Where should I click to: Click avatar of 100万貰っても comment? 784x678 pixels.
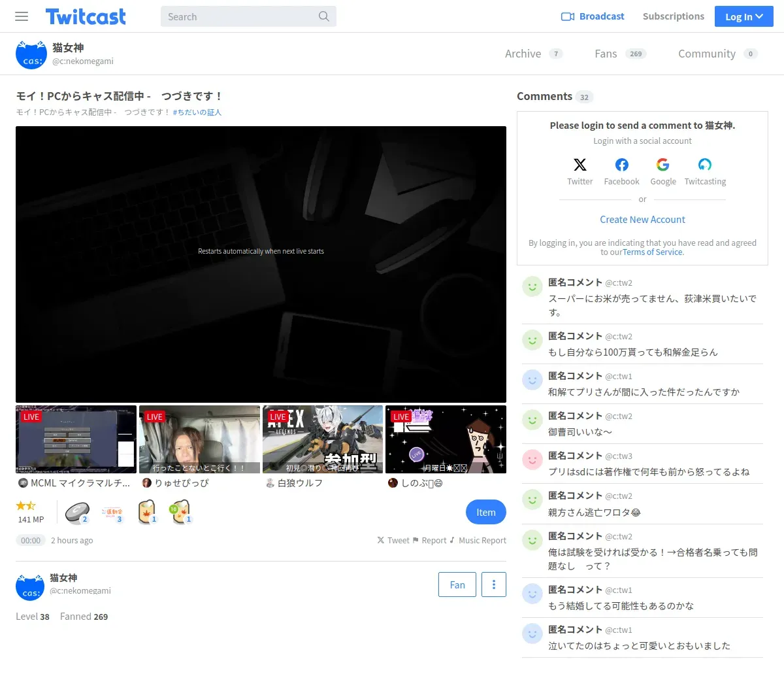(532, 340)
